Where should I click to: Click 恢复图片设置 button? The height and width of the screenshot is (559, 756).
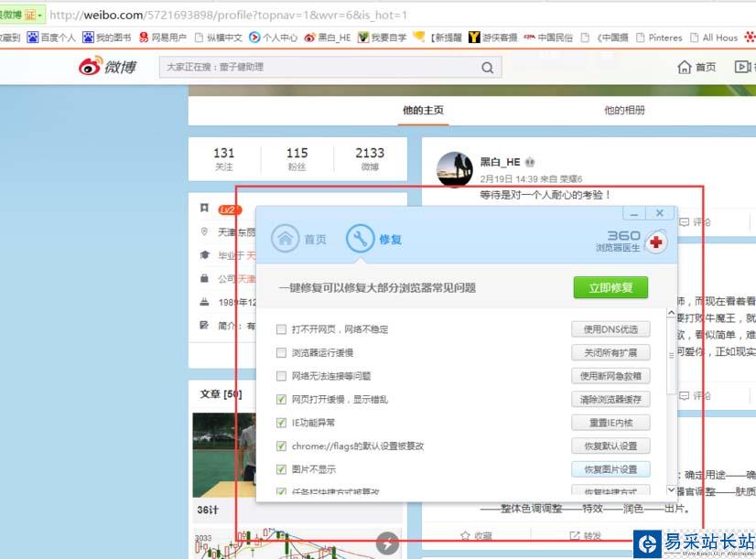[x=610, y=469]
